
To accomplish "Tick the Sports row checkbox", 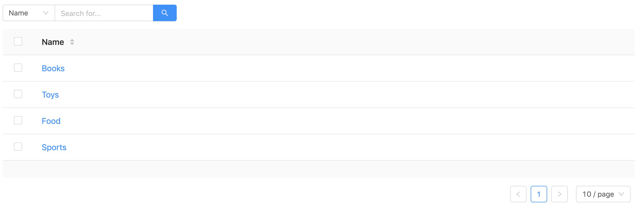I will (x=18, y=147).
